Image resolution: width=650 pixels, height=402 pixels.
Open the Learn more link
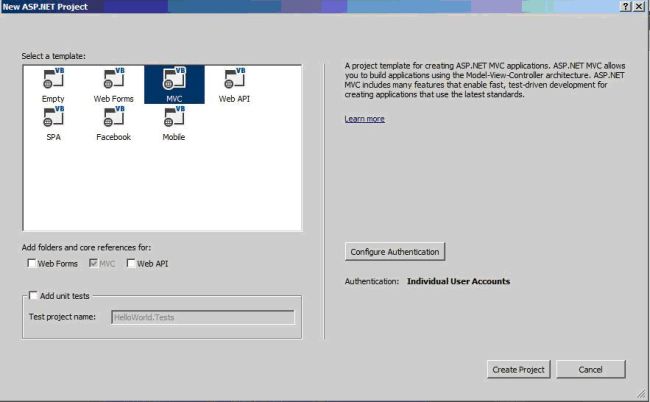click(364, 119)
